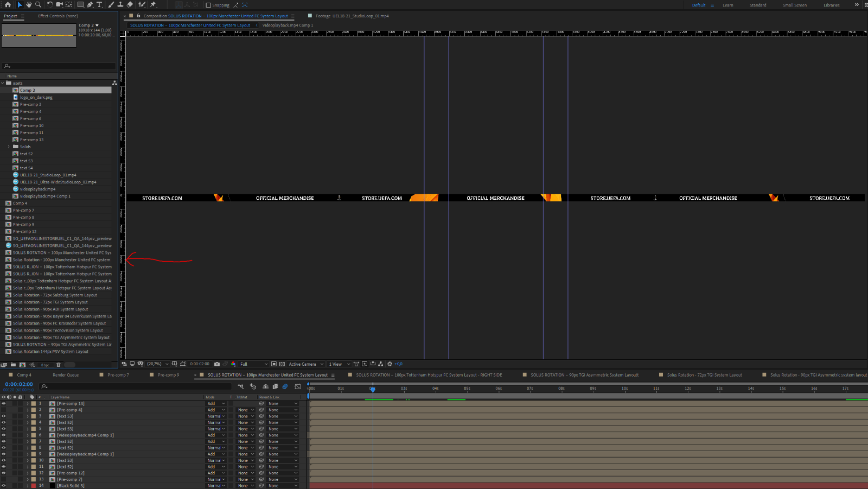
Task: Select the Zoom magnifier tool
Action: pos(38,4)
